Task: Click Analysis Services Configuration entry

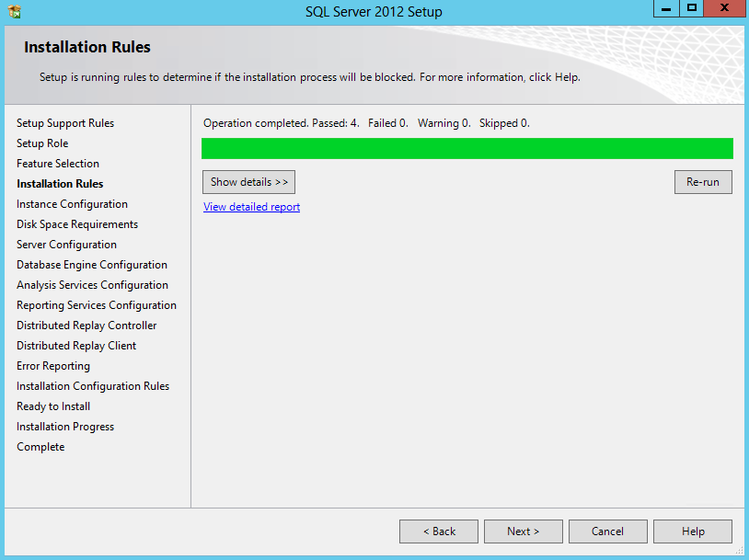Action: click(92, 285)
